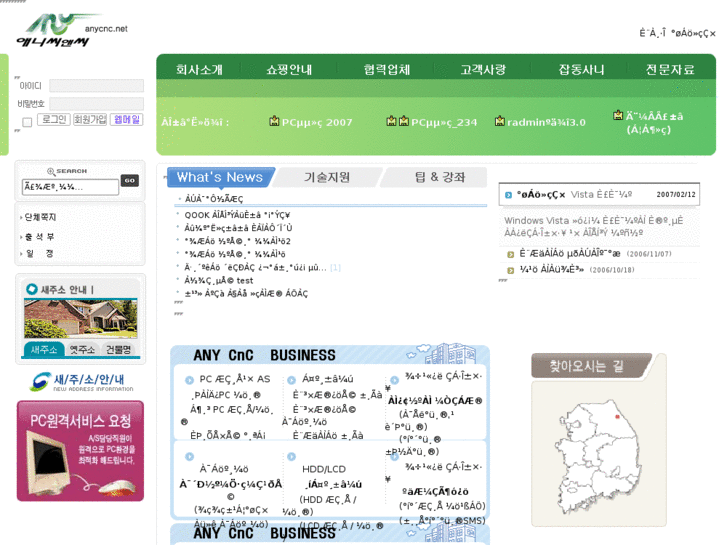This screenshot has height=545, width=727.
Task: Select the 새주소 tab
Action: [x=44, y=349]
